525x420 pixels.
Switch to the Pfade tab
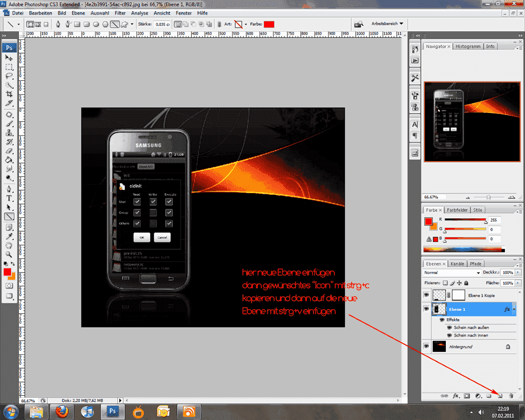(475, 264)
